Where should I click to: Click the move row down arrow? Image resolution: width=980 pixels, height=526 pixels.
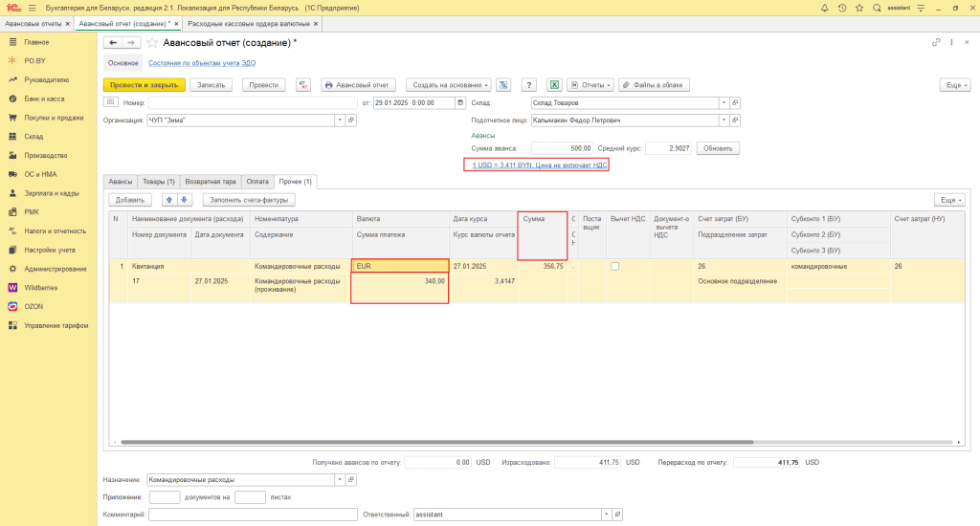pos(185,200)
